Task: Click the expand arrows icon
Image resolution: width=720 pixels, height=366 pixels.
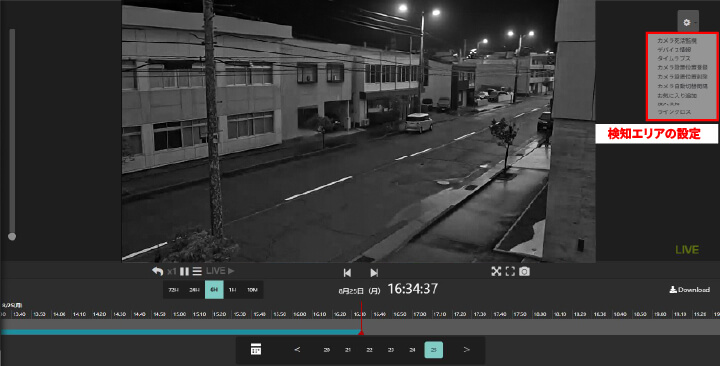Action: pyautogui.click(x=496, y=271)
